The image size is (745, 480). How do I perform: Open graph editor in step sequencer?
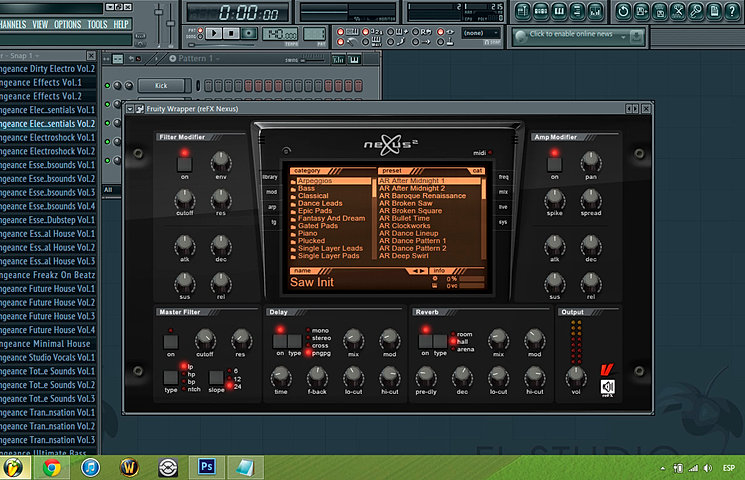338,59
